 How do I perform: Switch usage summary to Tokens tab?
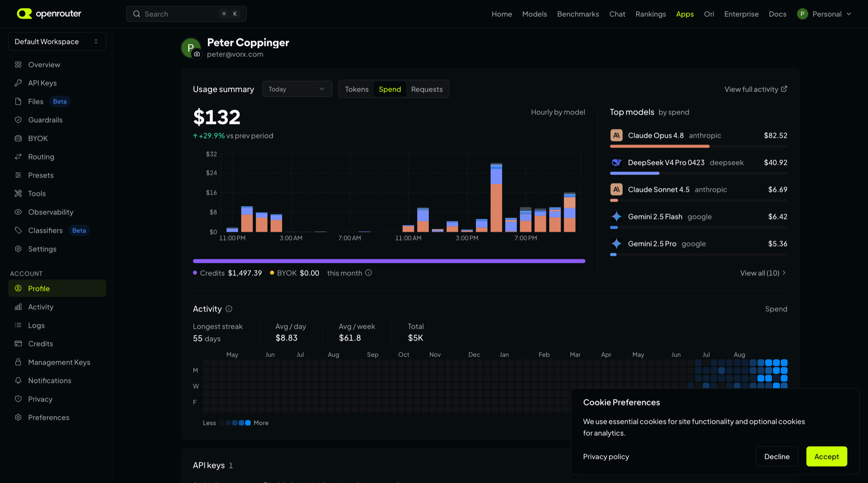356,89
